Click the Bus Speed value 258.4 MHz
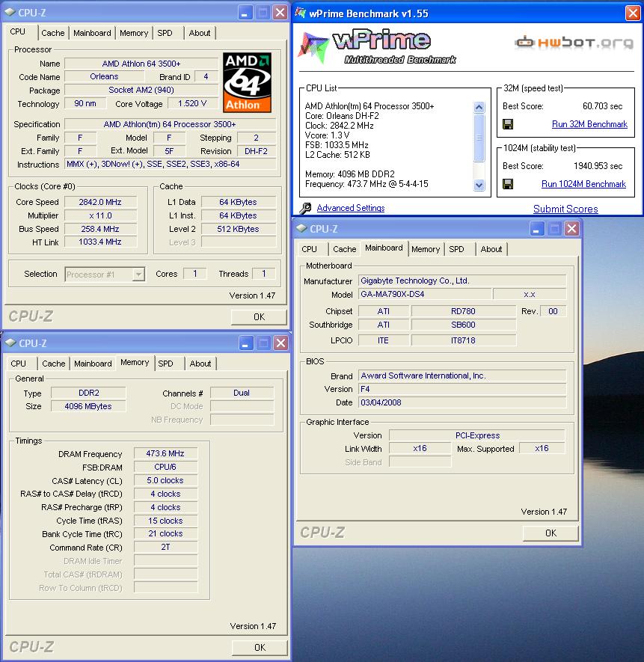Screen dimensions: 644x662 point(100,229)
